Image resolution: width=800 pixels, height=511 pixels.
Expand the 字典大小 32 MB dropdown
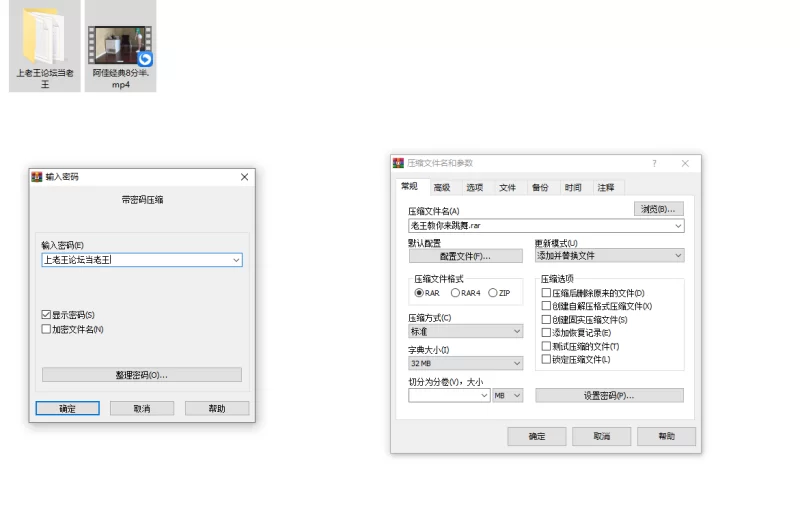465,363
